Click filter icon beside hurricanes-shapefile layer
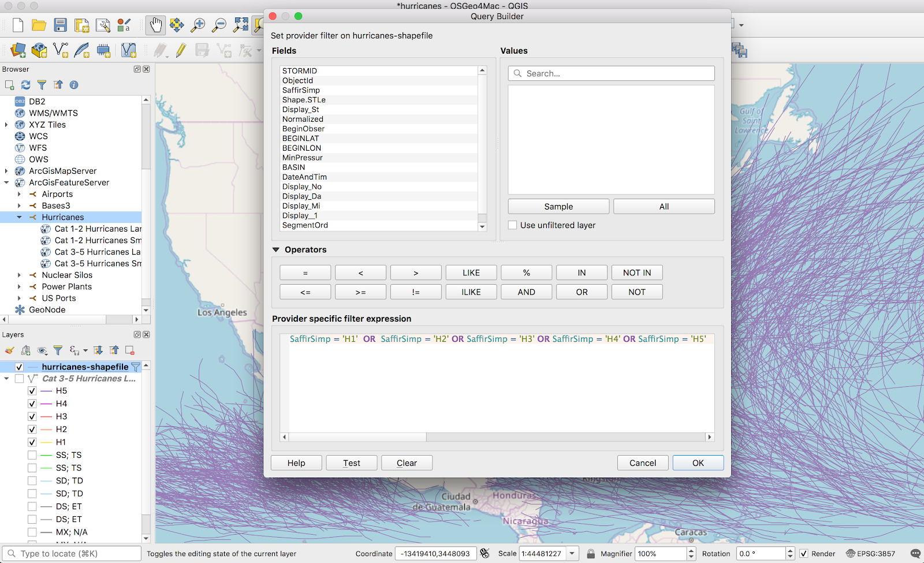The image size is (924, 563). point(136,367)
